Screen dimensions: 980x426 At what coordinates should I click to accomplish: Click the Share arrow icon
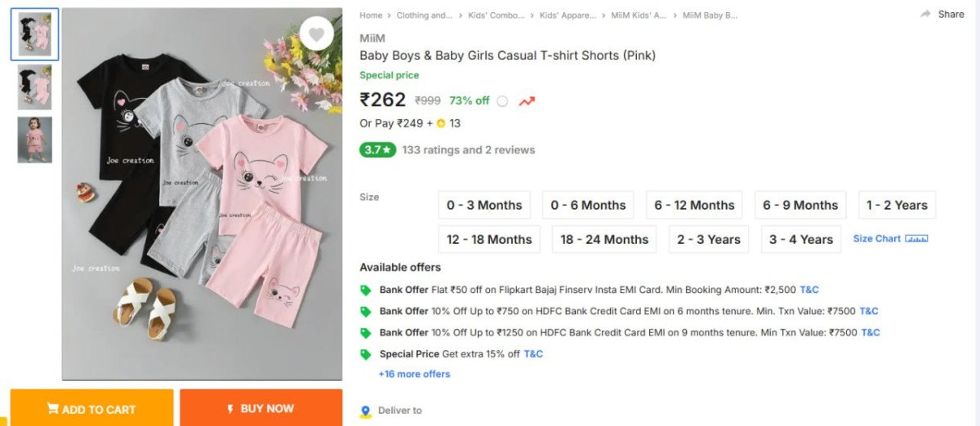(x=925, y=15)
